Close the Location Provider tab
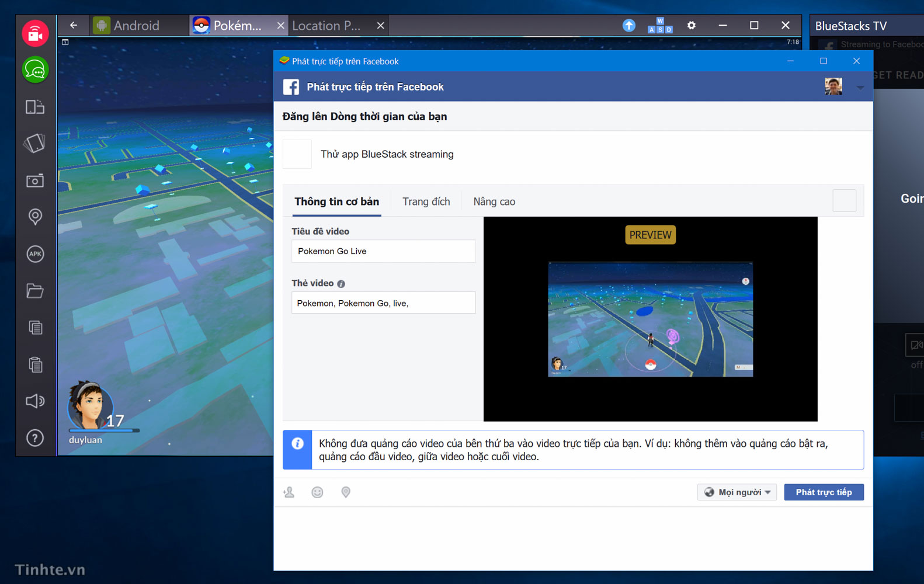Screen dimensions: 924x584 tap(380, 26)
